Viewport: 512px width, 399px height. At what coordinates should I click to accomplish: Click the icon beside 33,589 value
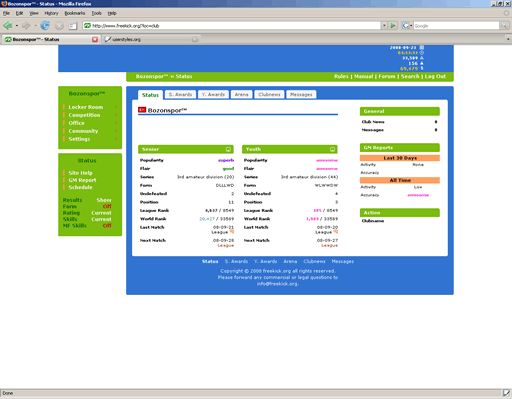point(422,58)
